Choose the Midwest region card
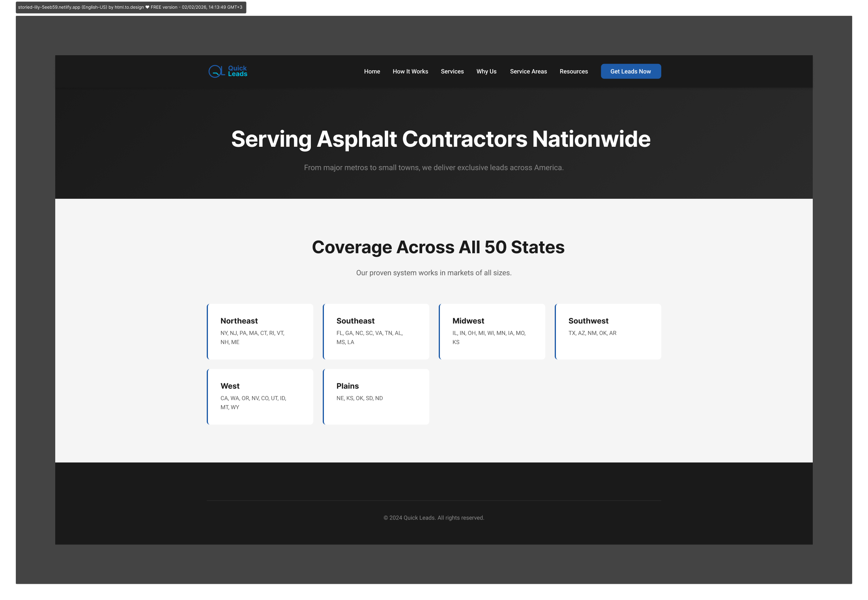 [x=492, y=331]
